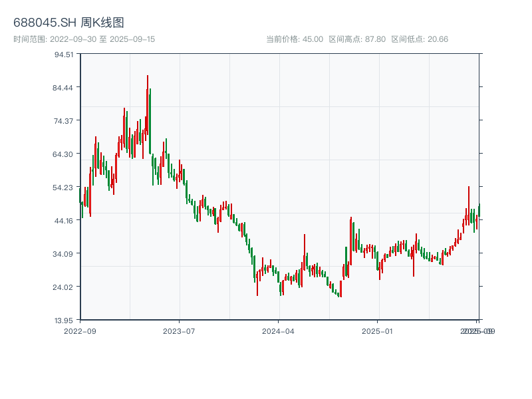Click the last green candle at chart's right edge

coord(479,210)
